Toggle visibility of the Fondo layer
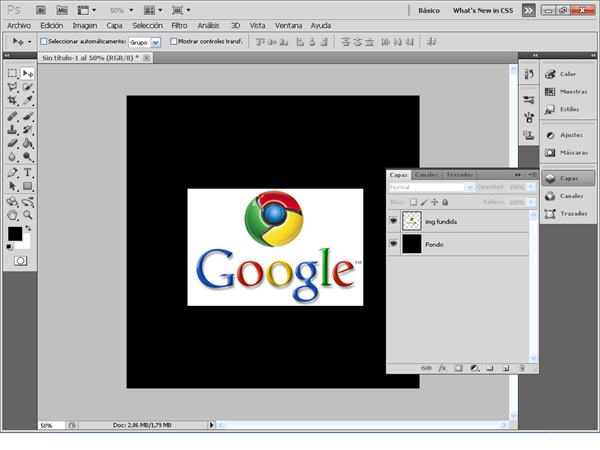The image size is (600, 450). point(394,245)
